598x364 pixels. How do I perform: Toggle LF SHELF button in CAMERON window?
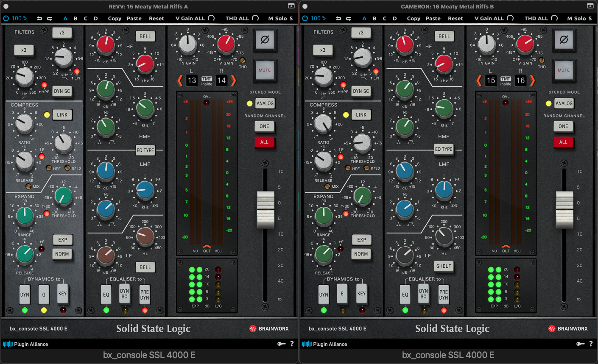click(444, 266)
